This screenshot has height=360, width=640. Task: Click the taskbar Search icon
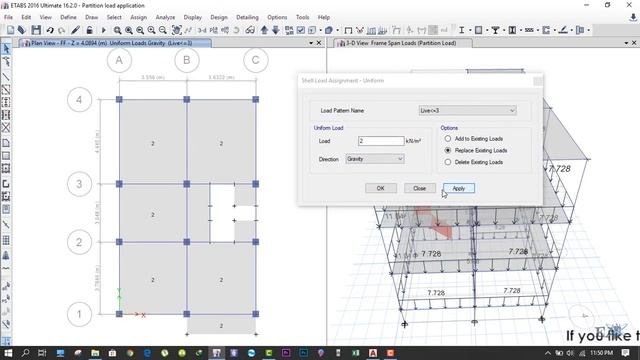click(x=25, y=353)
